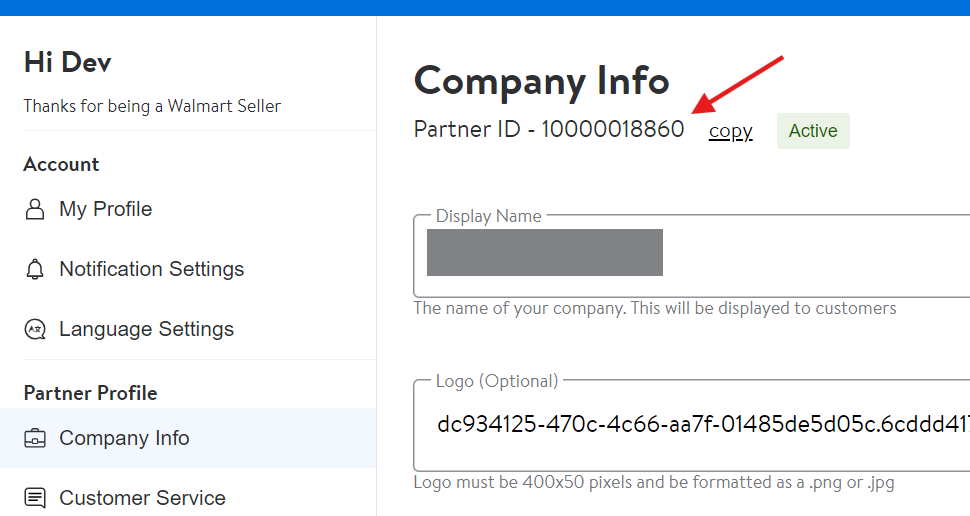Click the bell icon for Notification Settings
Screen dimensions: 970x516
35,269
